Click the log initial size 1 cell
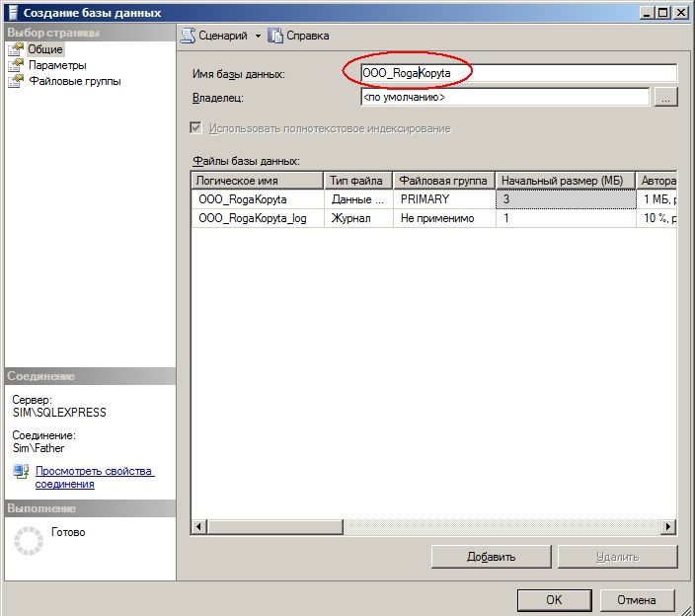The width and height of the screenshot is (695, 616). 566,218
